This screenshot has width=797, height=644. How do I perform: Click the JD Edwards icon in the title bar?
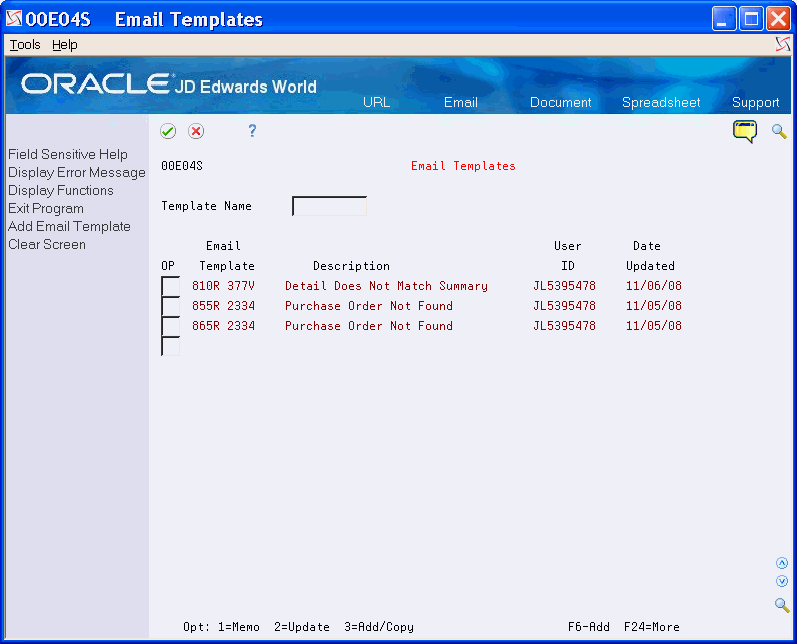[14, 19]
